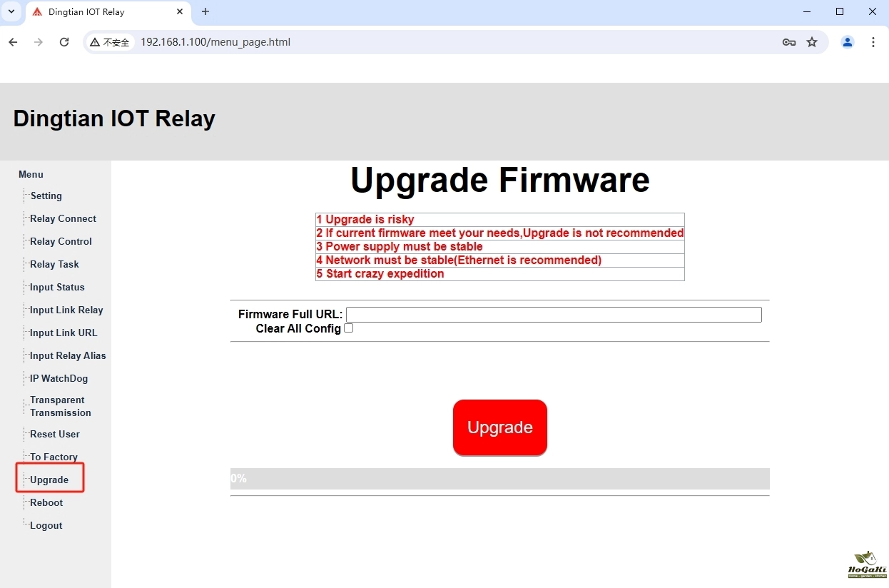Expand the tab search dropdown arrow
The width and height of the screenshot is (889, 588).
(11, 11)
